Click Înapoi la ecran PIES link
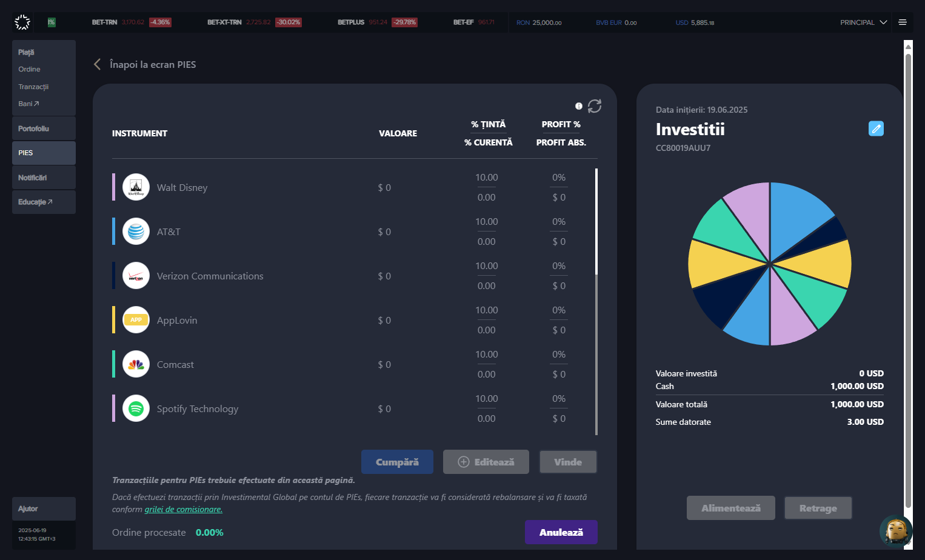This screenshot has width=925, height=560. [153, 64]
